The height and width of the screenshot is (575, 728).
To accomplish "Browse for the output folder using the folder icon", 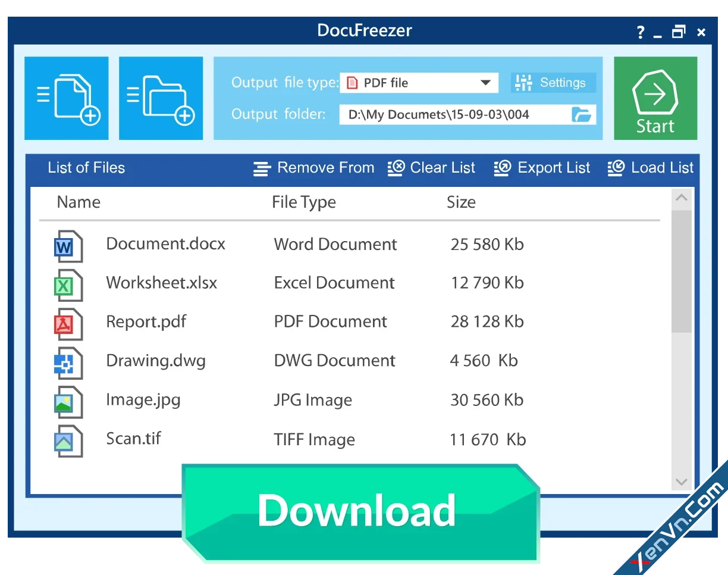I will (x=582, y=115).
